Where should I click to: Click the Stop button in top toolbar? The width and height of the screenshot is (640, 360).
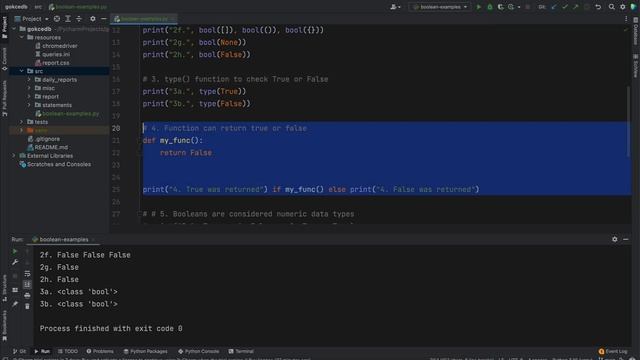(528, 7)
